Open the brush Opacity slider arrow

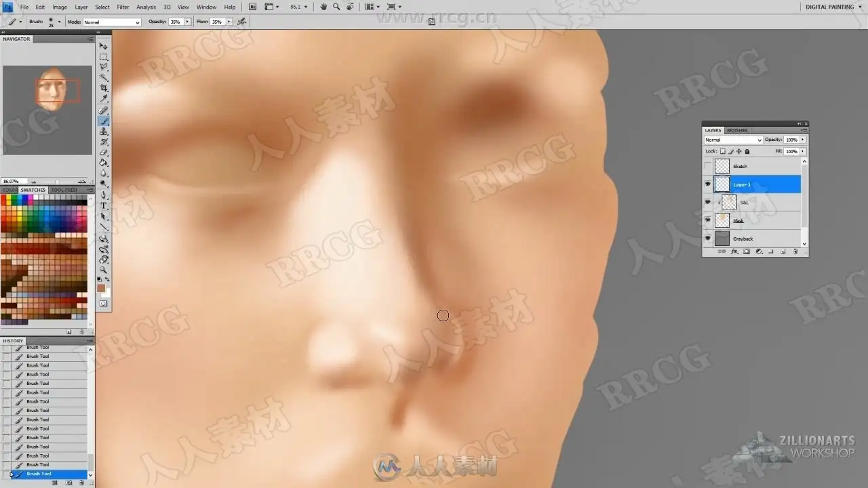coord(188,22)
